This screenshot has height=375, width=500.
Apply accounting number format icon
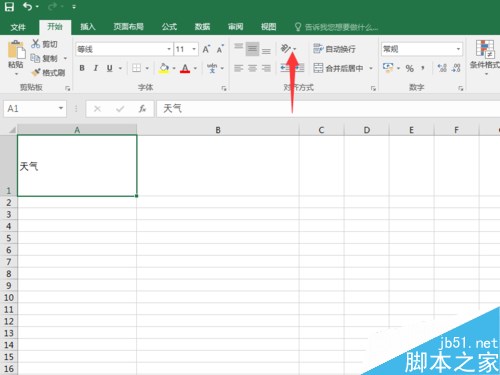tap(388, 68)
